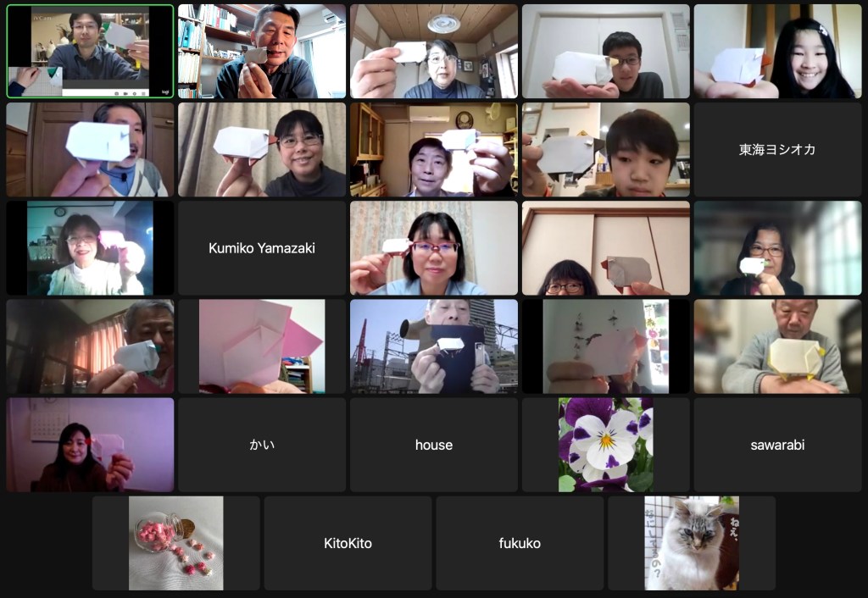Select the pink candy jar profile tile

point(175,543)
